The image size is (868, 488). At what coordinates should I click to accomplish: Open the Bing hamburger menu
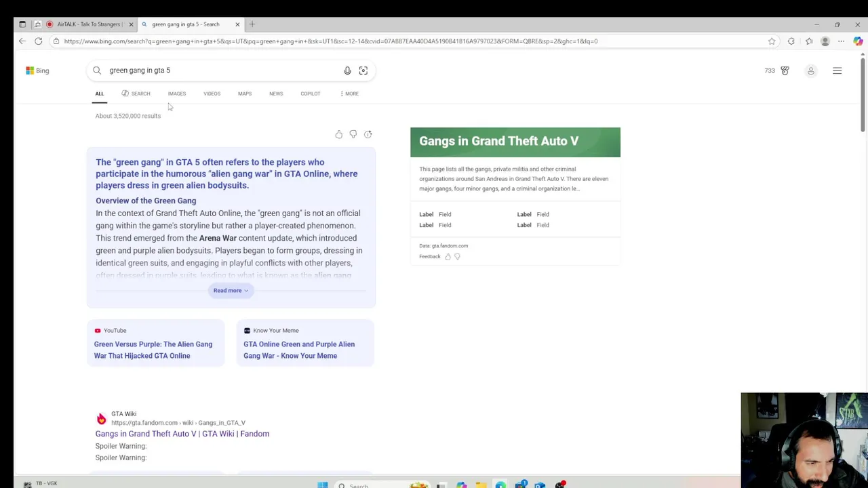pos(837,70)
